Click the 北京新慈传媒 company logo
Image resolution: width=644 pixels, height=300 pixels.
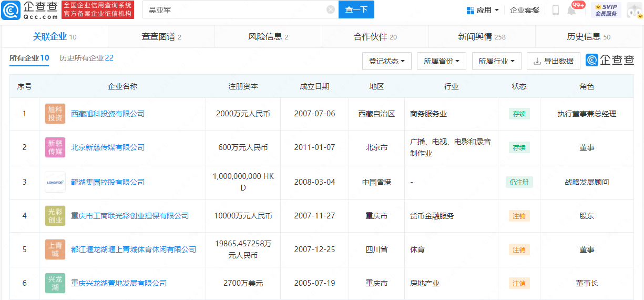tap(55, 147)
